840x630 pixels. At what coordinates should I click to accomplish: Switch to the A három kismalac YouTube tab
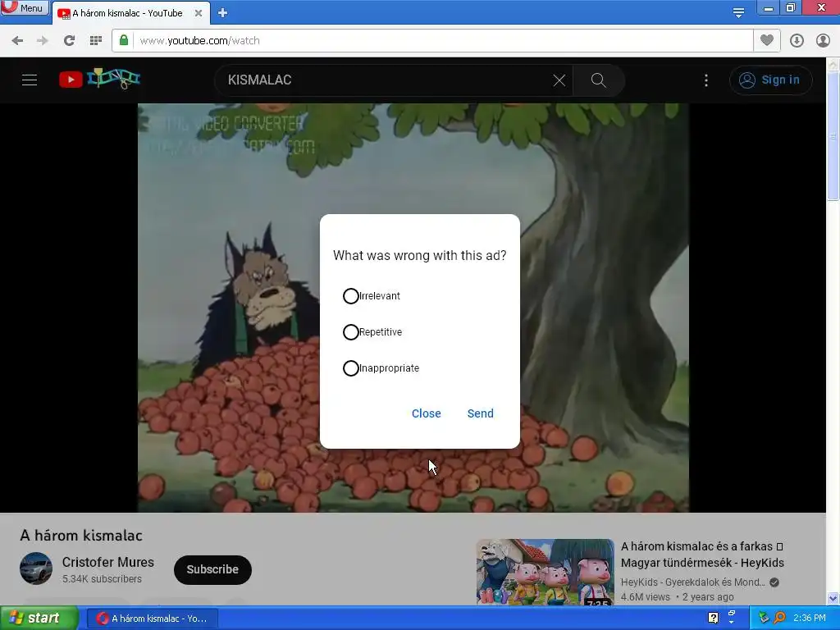(127, 13)
